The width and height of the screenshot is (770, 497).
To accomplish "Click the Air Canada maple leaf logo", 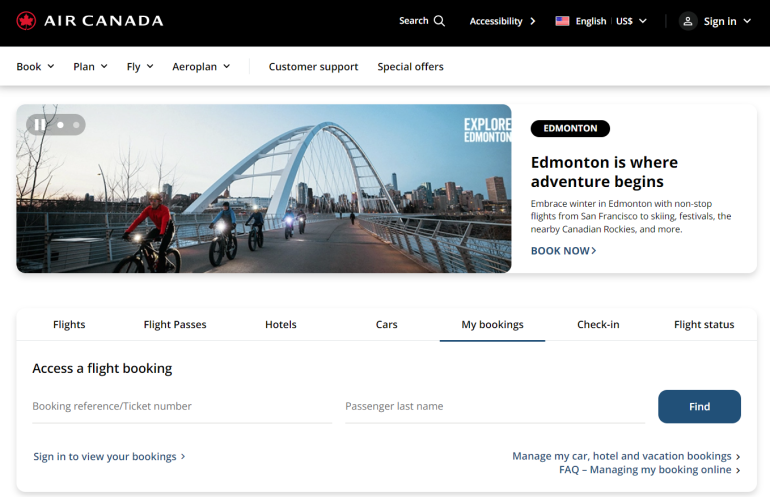I will tap(26, 21).
